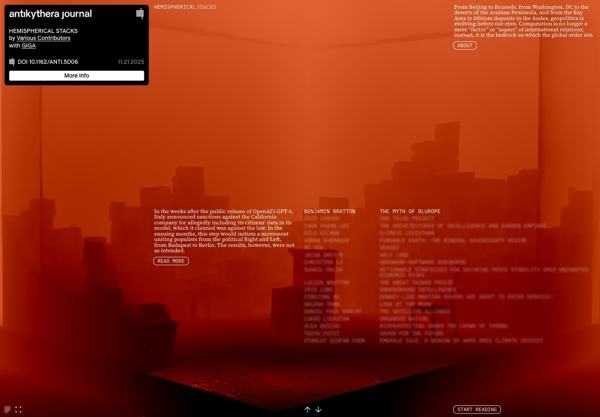
Task: Open the FUSEABLE EARTH entry
Action: 453,240
